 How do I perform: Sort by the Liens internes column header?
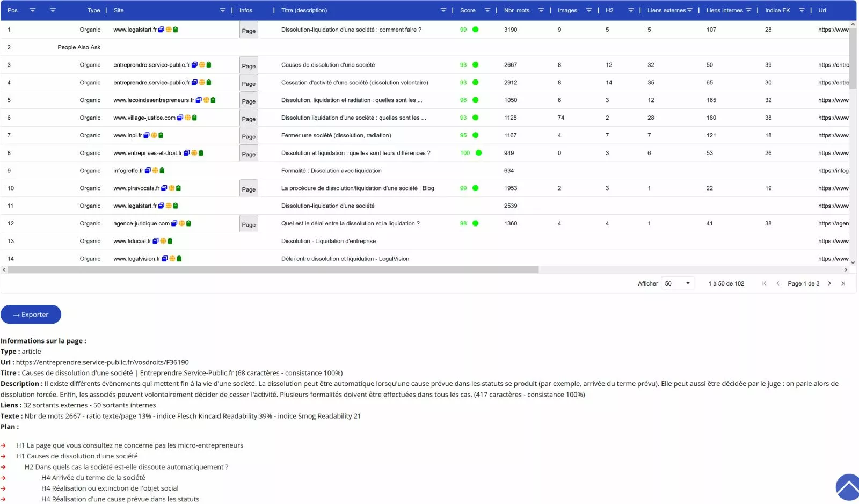point(724,10)
